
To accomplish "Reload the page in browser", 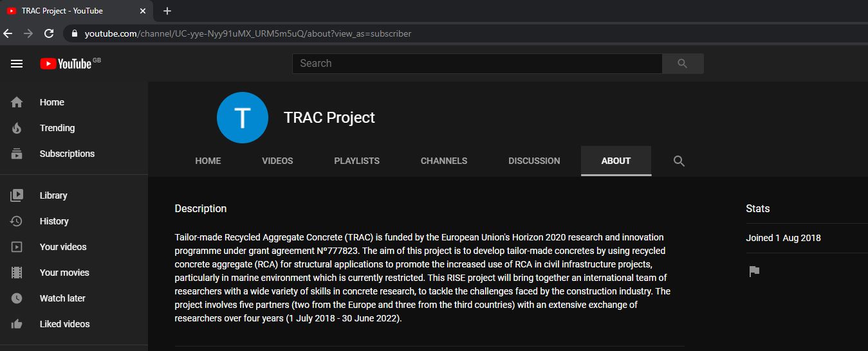I will (x=49, y=33).
